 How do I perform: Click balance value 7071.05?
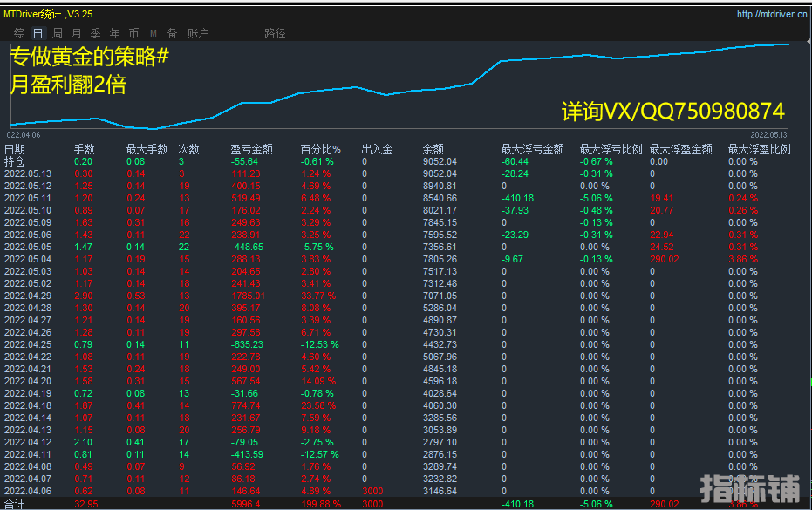[x=440, y=296]
